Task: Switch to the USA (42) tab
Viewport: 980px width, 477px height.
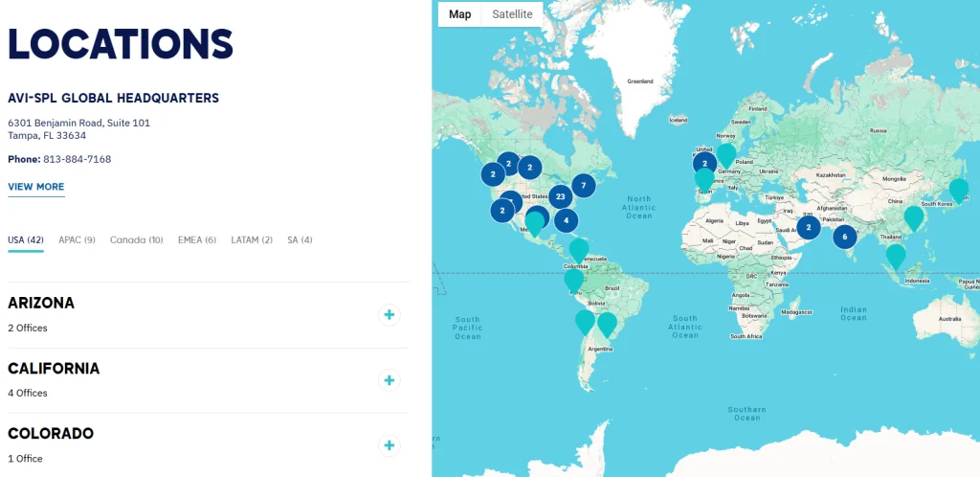Action: [x=26, y=240]
